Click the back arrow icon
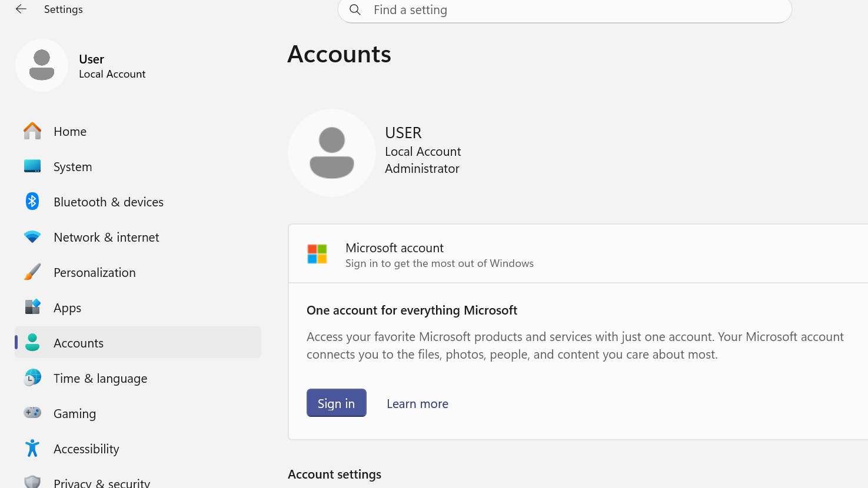The image size is (868, 488). pos(21,9)
